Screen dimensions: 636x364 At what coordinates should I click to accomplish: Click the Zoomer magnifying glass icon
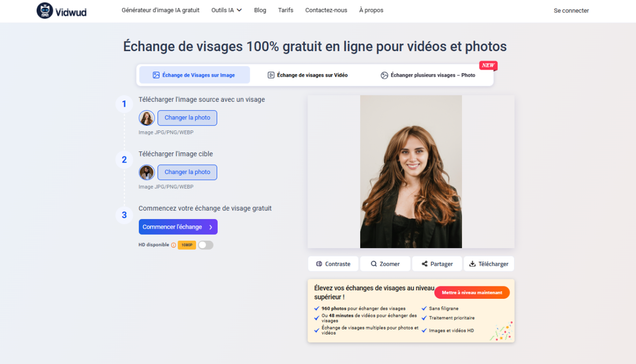[x=374, y=263]
